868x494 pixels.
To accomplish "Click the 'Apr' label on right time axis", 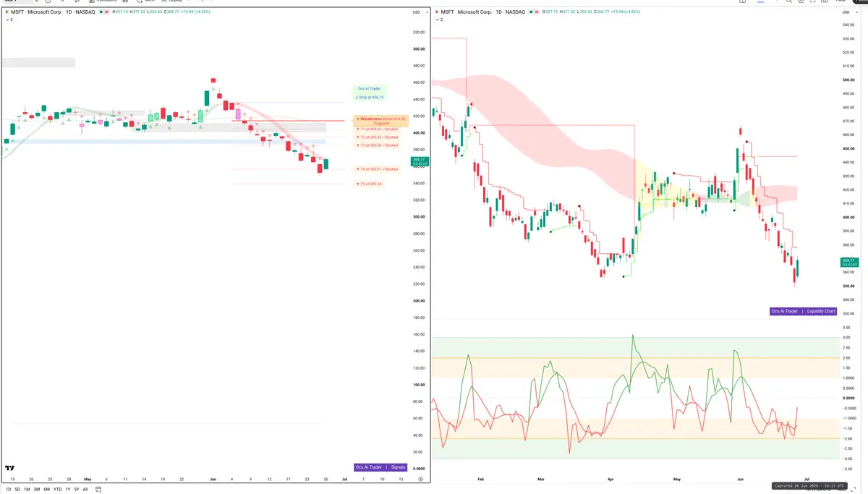I will coord(612,479).
